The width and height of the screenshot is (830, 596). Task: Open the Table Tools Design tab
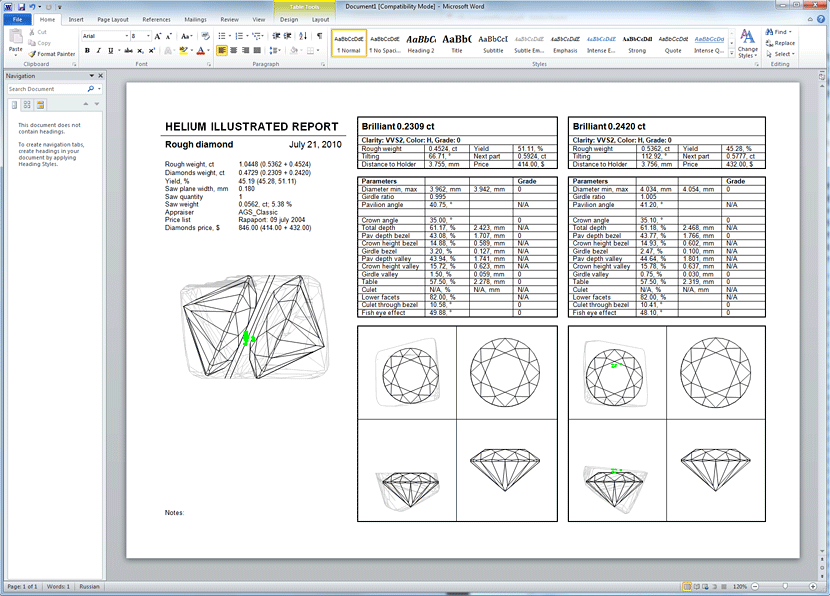pos(288,19)
